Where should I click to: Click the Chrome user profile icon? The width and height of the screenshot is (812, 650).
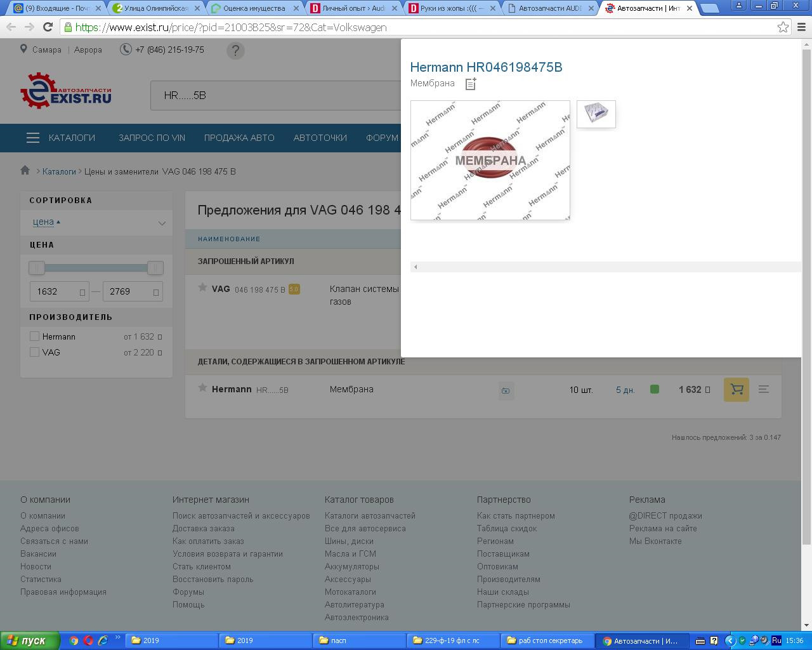739,5
